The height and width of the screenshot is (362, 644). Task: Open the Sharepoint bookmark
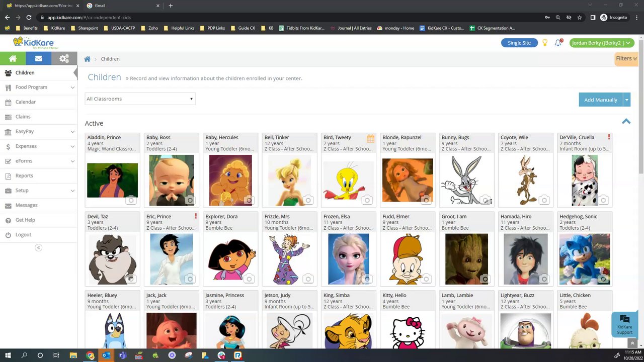[84, 28]
